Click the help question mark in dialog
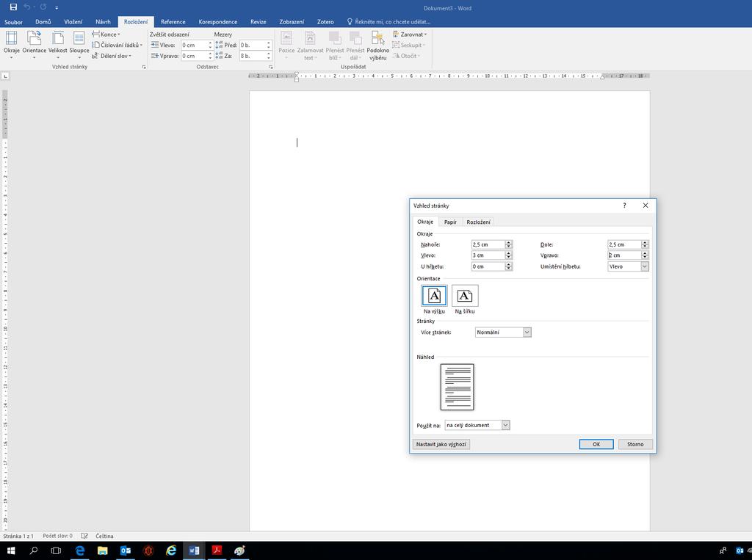The width and height of the screenshot is (752, 560). coord(624,206)
